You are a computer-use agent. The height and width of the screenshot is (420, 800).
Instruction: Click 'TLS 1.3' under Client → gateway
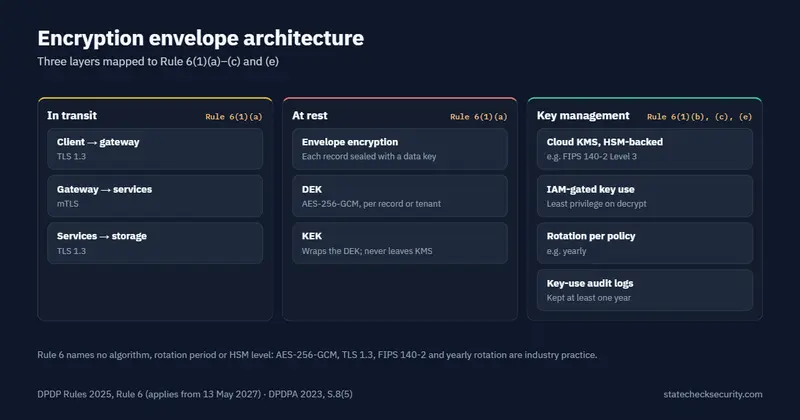[x=71, y=157]
